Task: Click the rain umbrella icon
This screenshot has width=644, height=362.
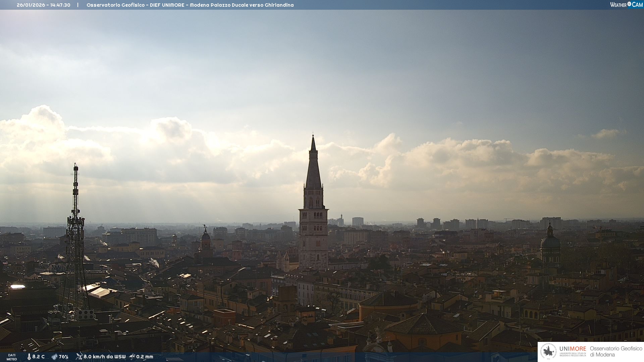Action: tap(132, 356)
